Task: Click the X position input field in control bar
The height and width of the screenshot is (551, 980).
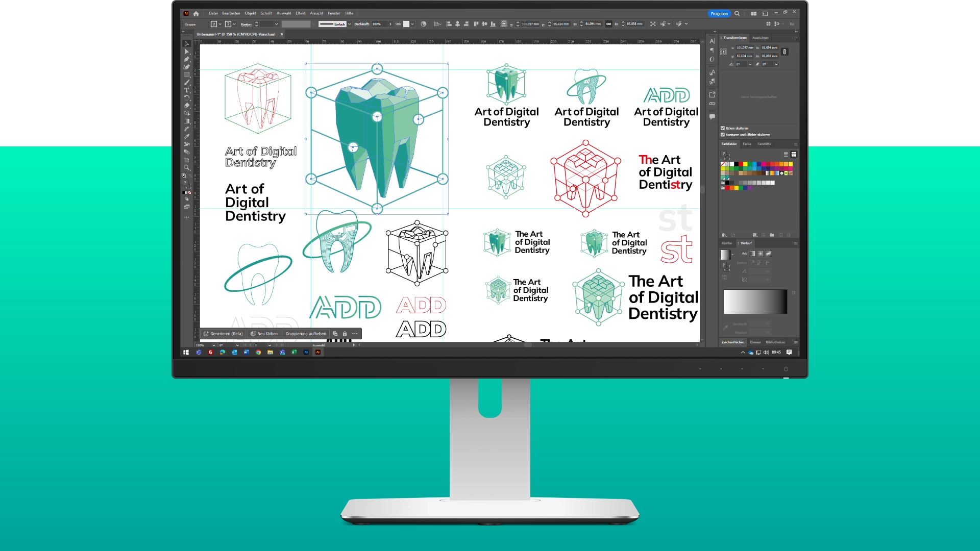Action: click(530, 24)
